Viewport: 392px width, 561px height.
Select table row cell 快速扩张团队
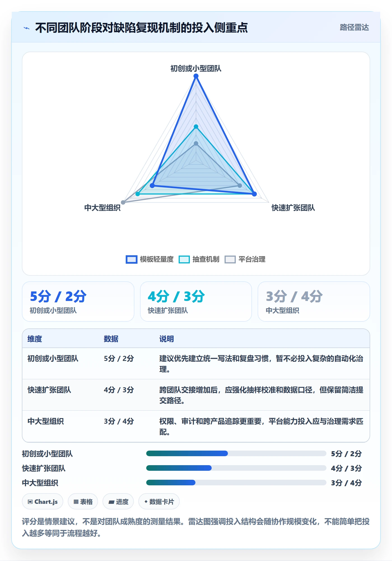coord(49,390)
